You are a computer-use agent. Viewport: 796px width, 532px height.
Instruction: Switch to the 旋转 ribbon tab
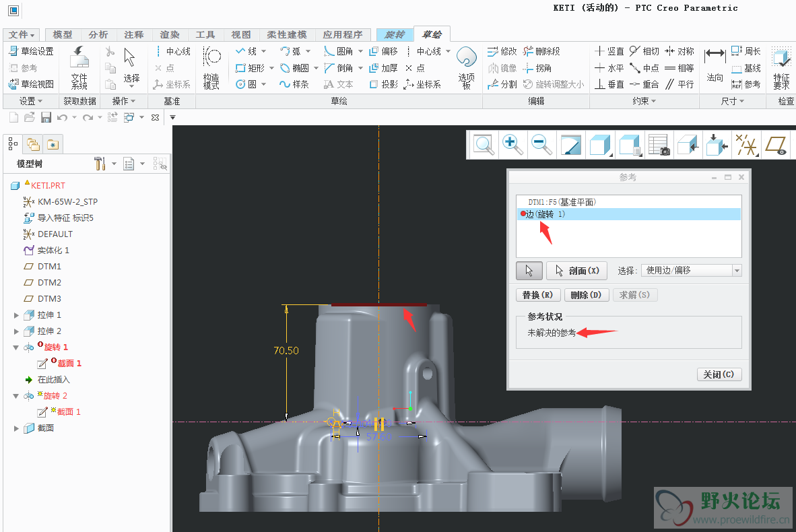click(395, 34)
